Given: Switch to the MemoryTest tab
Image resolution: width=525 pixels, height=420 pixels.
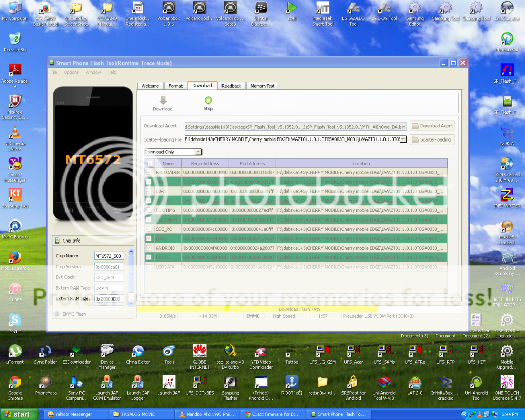Looking at the screenshot, I should pyautogui.click(x=262, y=86).
